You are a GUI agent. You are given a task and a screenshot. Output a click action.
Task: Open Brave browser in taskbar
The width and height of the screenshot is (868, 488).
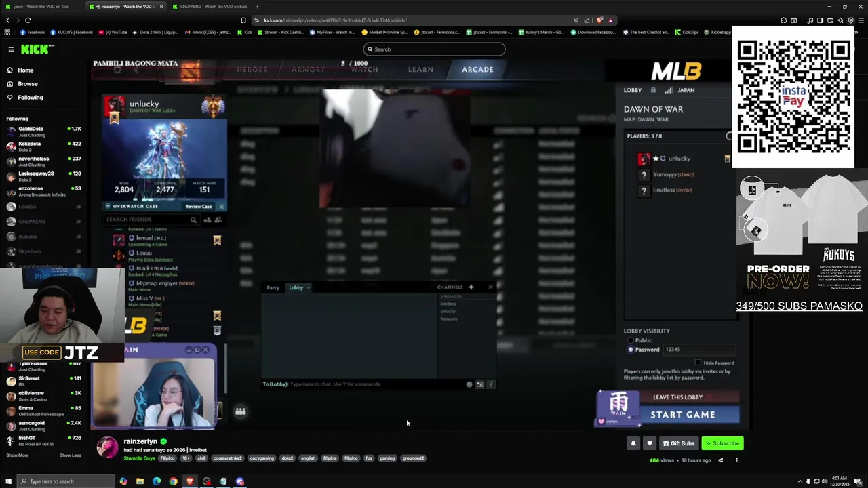190,481
